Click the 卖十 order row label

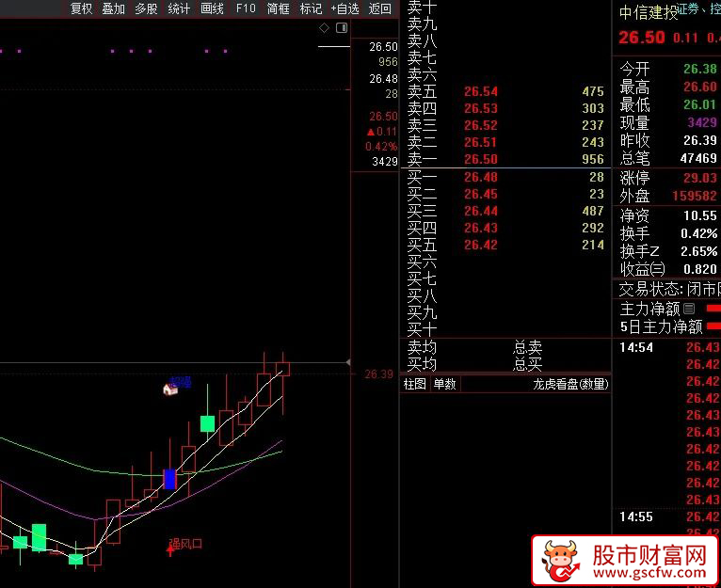(422, 7)
